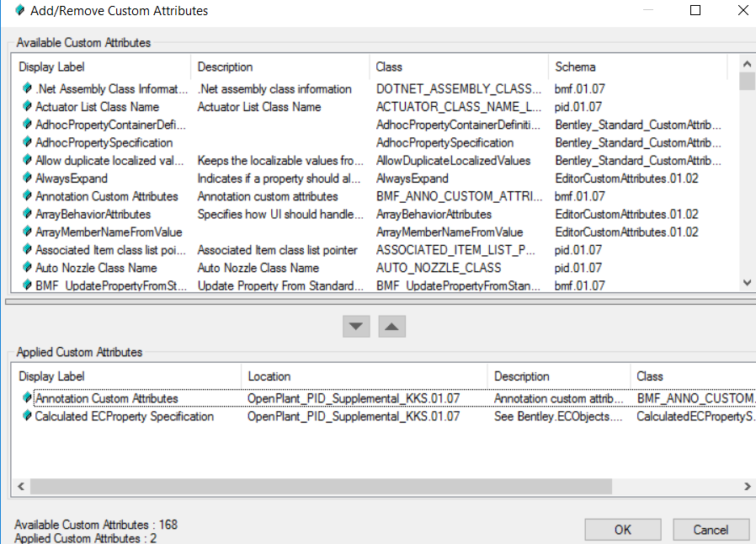
Task: Click icon of Calculated ECProperty Specification
Action: click(x=27, y=416)
